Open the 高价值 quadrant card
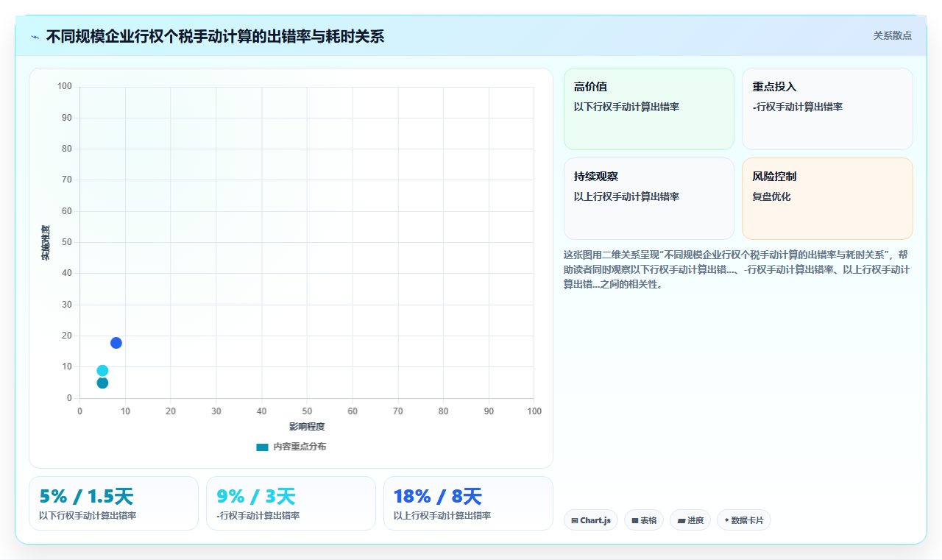The image size is (942, 560). pos(649,109)
